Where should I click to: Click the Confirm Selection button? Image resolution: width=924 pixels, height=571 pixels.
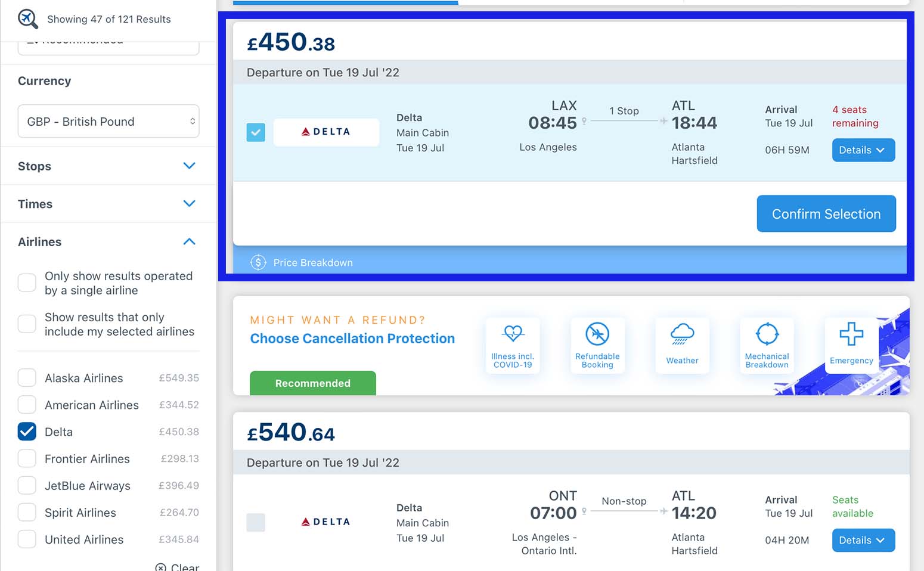point(826,214)
